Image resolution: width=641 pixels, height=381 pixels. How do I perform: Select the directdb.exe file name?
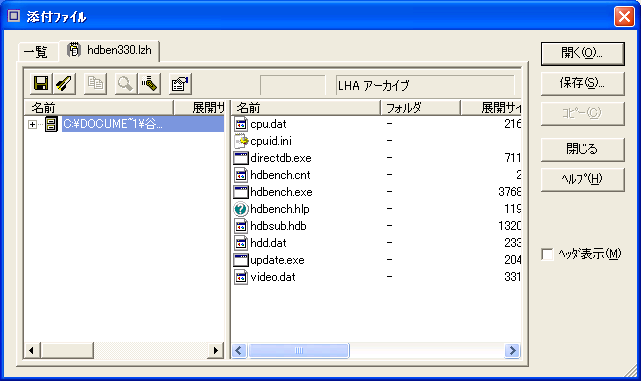tap(281, 158)
